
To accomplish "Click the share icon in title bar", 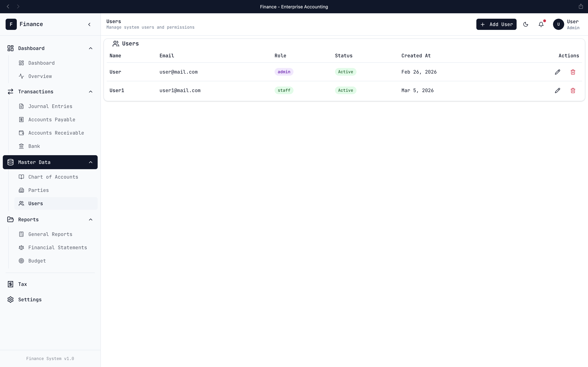I will [x=581, y=7].
